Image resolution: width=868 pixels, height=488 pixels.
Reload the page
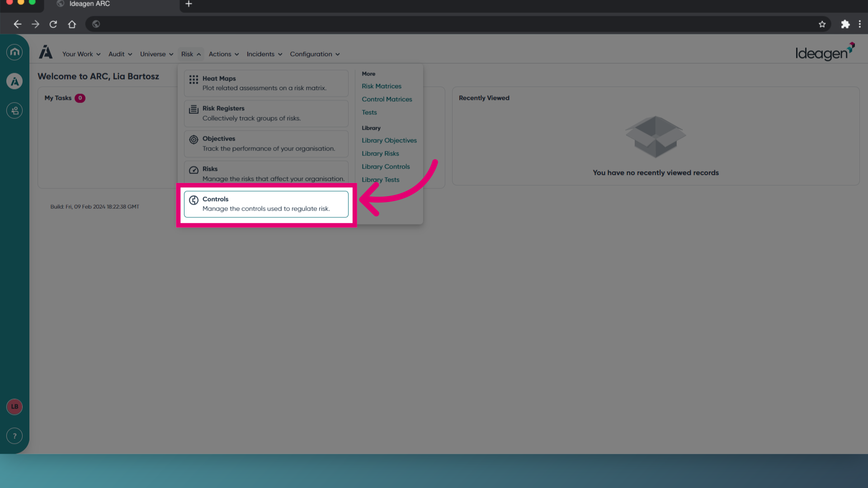53,24
